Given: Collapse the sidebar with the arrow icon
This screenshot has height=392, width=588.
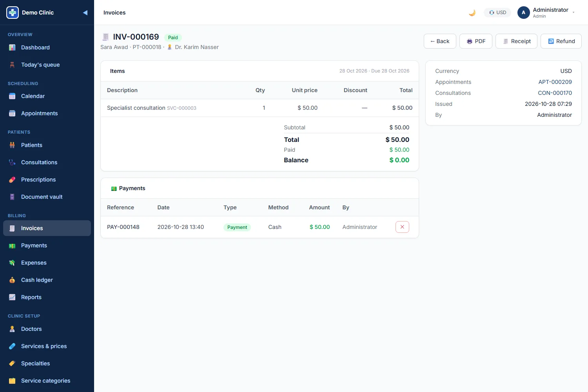Looking at the screenshot, I should [x=85, y=13].
